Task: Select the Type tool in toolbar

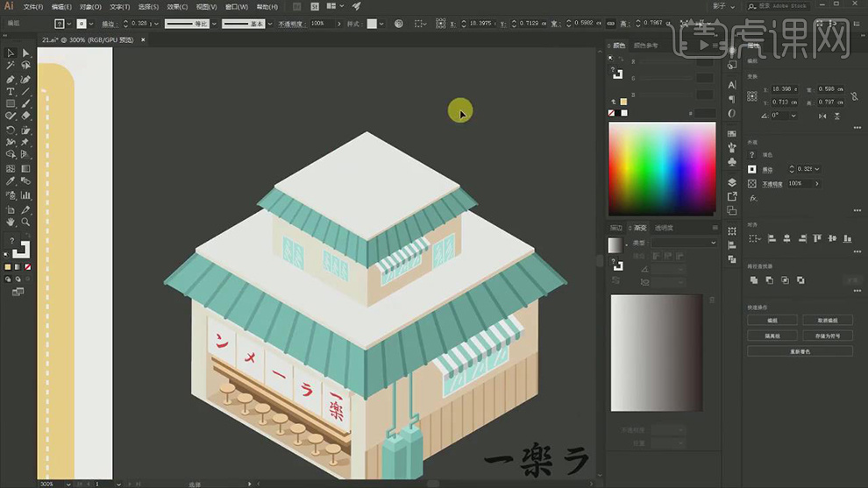Action: (11, 91)
